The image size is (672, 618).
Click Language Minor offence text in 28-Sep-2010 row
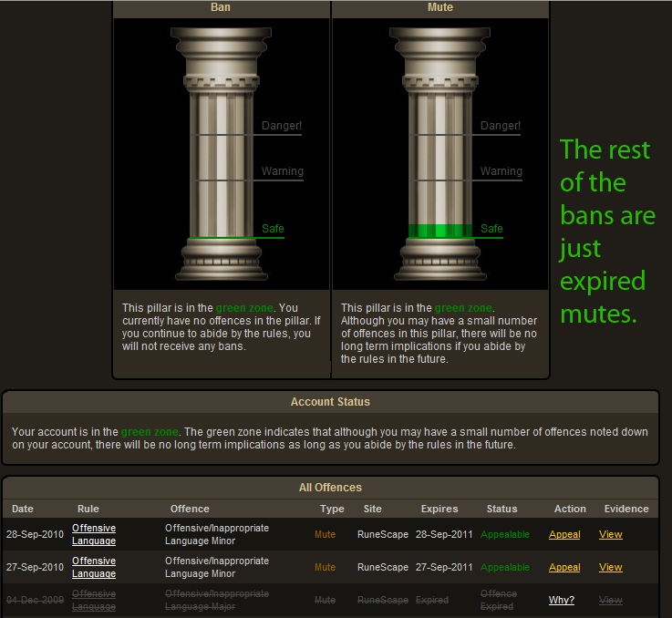(x=201, y=541)
